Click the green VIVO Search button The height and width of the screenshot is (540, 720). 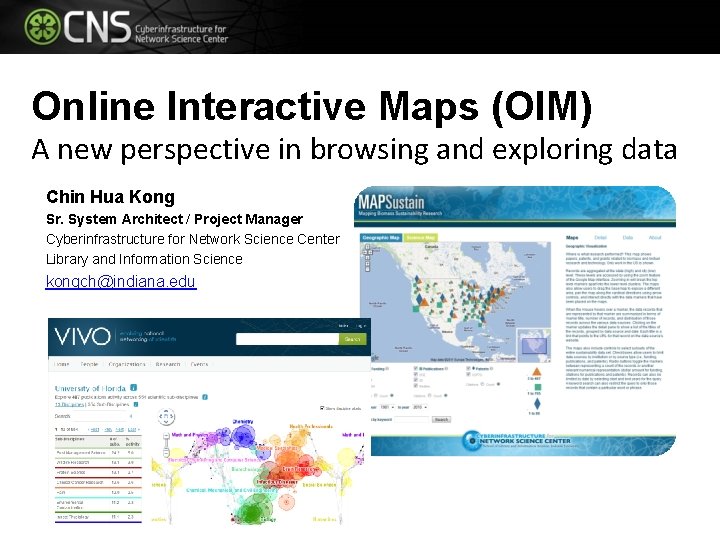tap(353, 339)
